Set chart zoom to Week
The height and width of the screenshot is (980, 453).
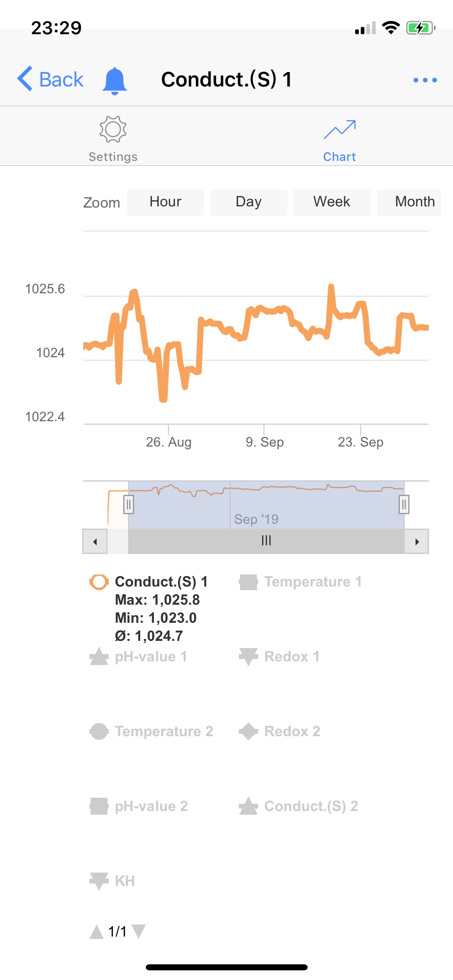coord(332,202)
